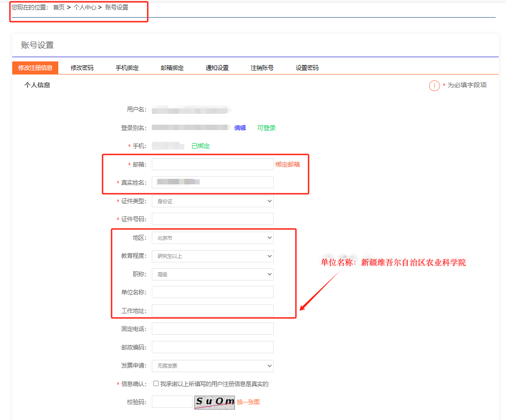Switch to the 修改密码 tab
The image size is (506, 420).
(82, 68)
